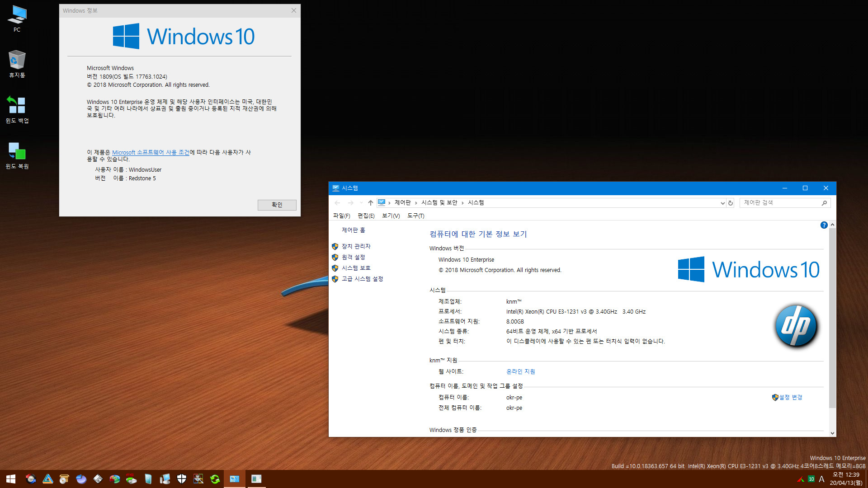The width and height of the screenshot is (868, 488).
Task: Open the taskbar clock showing 오전 12:39
Action: tap(846, 479)
